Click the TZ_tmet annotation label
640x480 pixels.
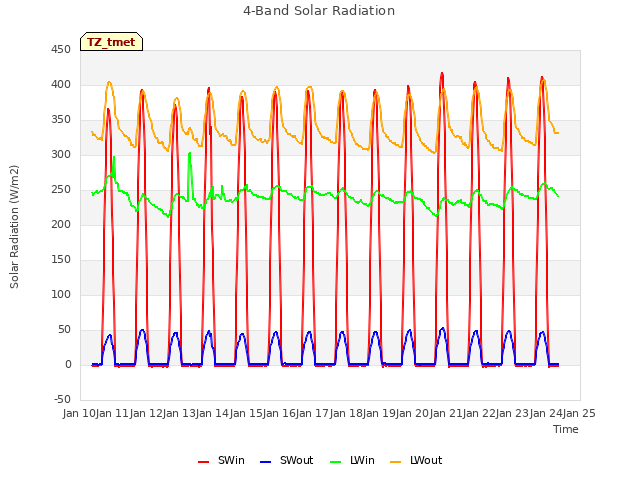[x=111, y=42]
